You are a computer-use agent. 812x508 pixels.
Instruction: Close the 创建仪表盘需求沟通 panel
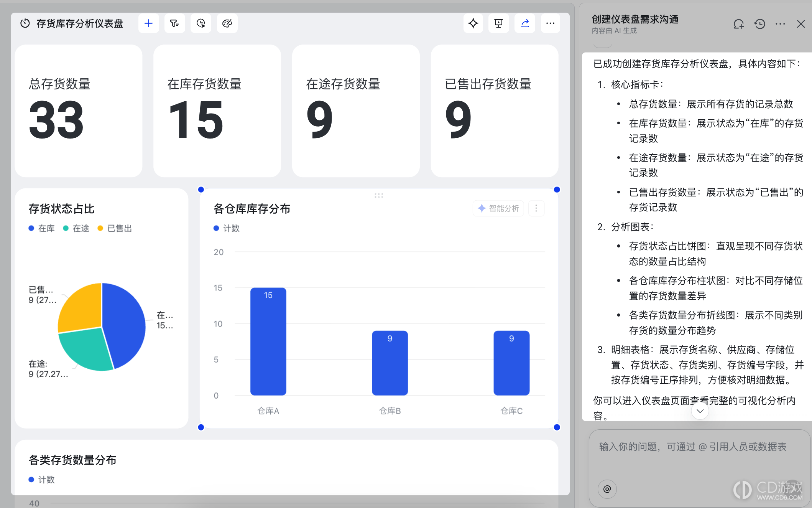[x=801, y=24]
